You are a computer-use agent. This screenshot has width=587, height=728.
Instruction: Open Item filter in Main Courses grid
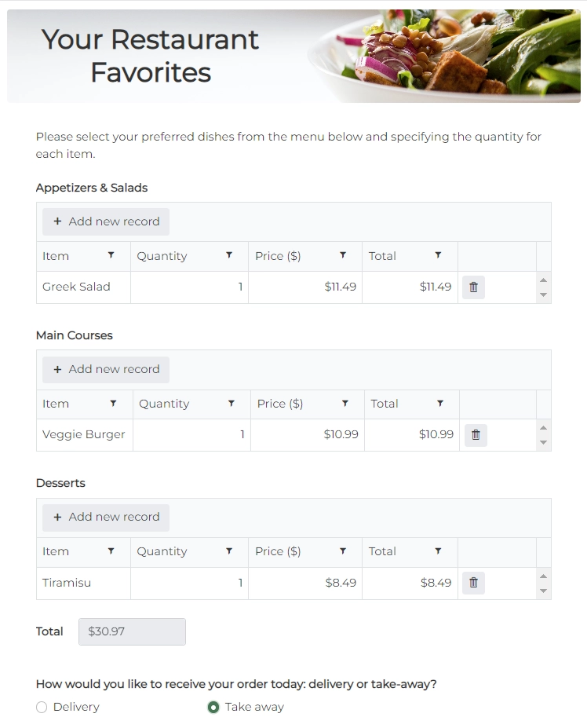click(x=113, y=404)
